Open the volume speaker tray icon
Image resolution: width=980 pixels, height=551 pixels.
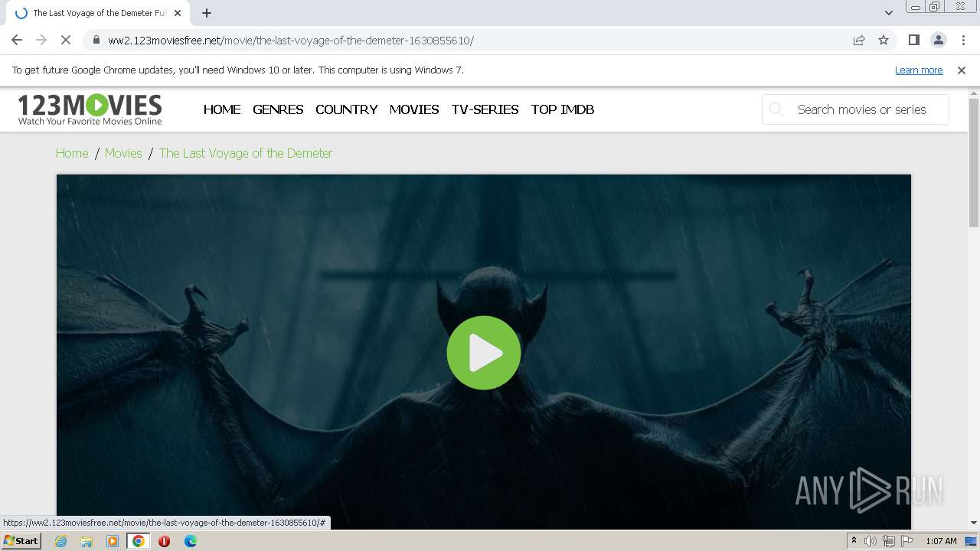click(x=871, y=541)
